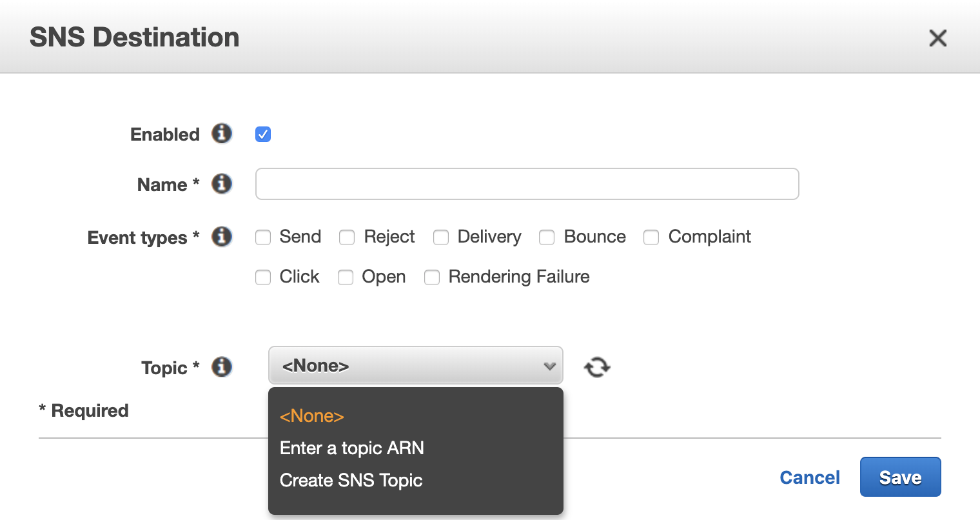Refresh the SNS topic list
This screenshot has height=520, width=980.
click(597, 367)
